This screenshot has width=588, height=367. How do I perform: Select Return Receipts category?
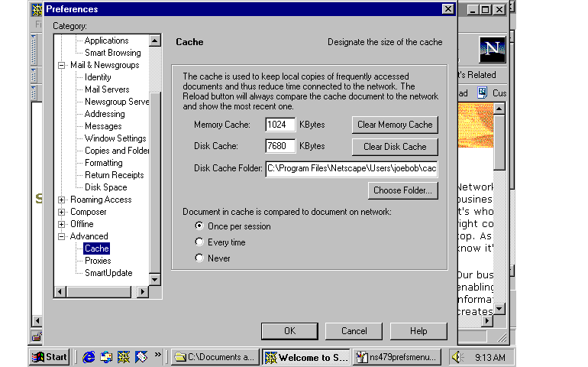(115, 175)
